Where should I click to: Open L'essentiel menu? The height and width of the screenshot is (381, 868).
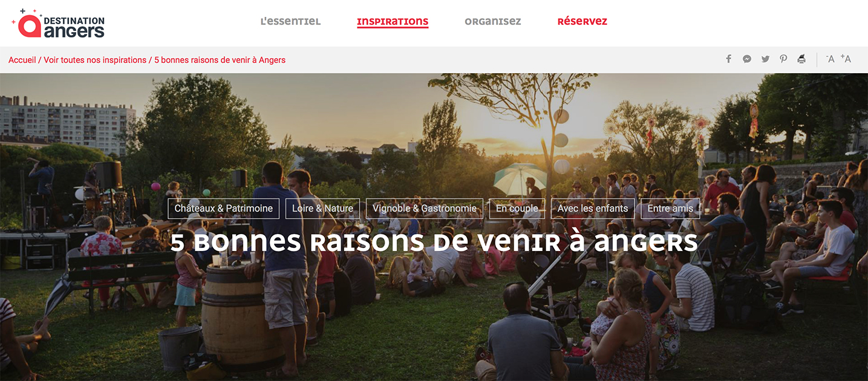click(290, 22)
